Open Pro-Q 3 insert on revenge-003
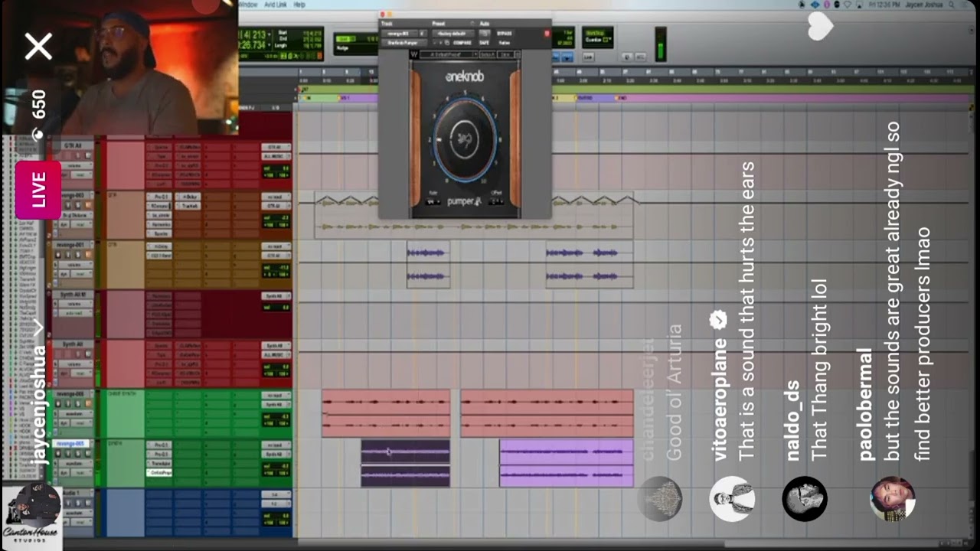 click(x=160, y=197)
